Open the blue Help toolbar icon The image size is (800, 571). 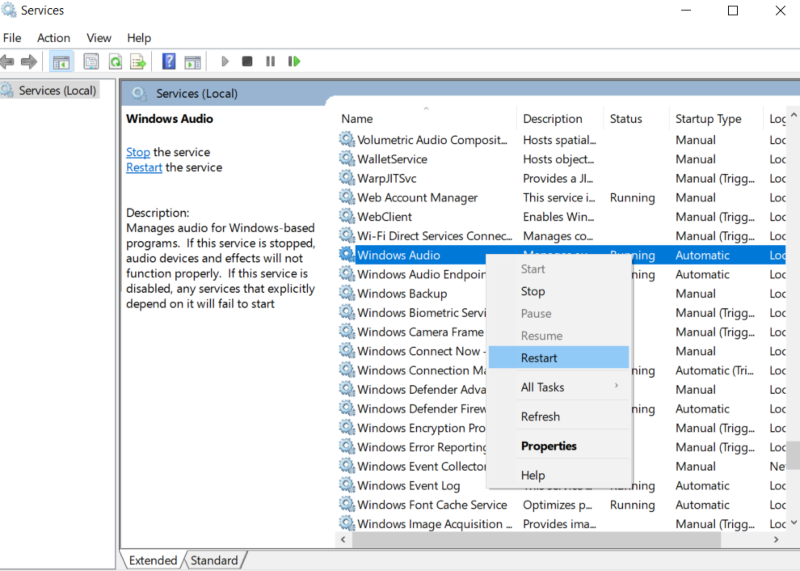(169, 62)
